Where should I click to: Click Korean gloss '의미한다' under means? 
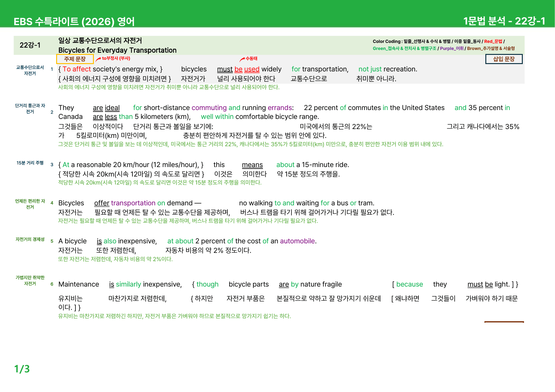[255, 174]
